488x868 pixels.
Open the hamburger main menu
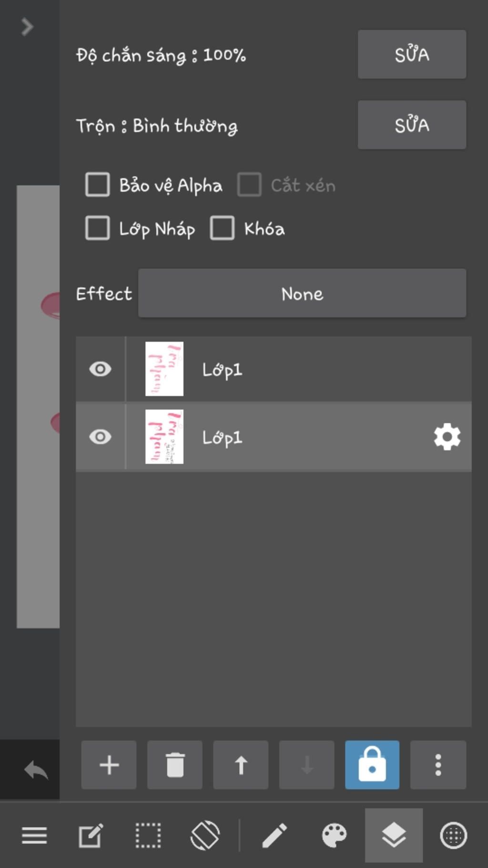click(x=34, y=836)
